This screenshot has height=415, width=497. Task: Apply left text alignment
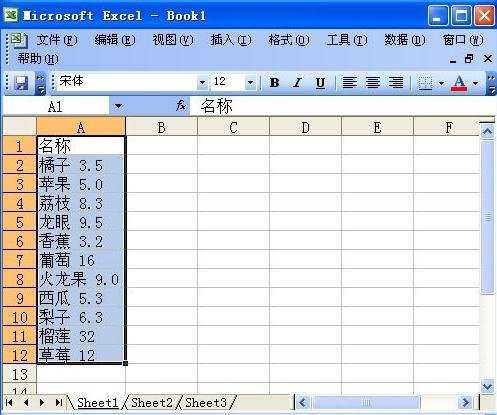coord(350,82)
